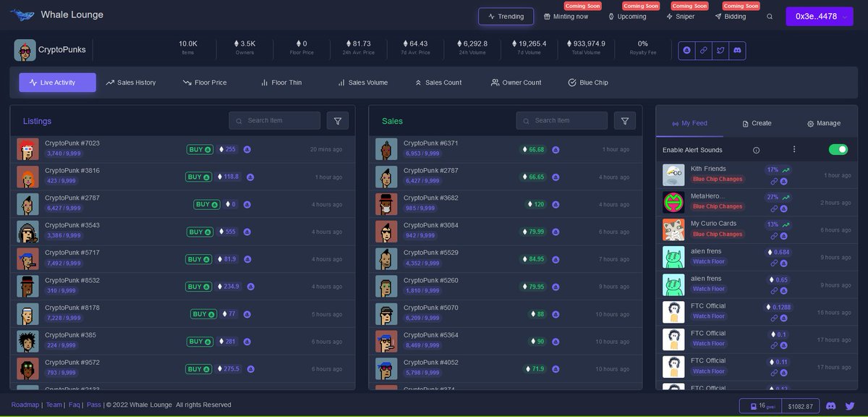Viewport: 868px width, 417px height.
Task: Select Minting now in top navigation
Action: 566,16
